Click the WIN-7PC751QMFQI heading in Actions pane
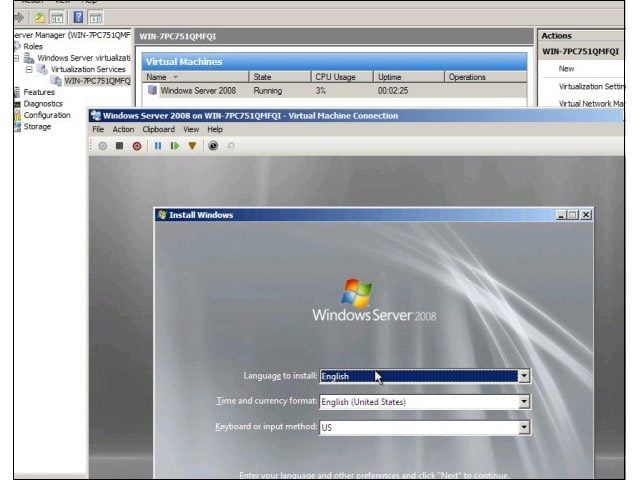This screenshot has height=480, width=640. tap(580, 52)
